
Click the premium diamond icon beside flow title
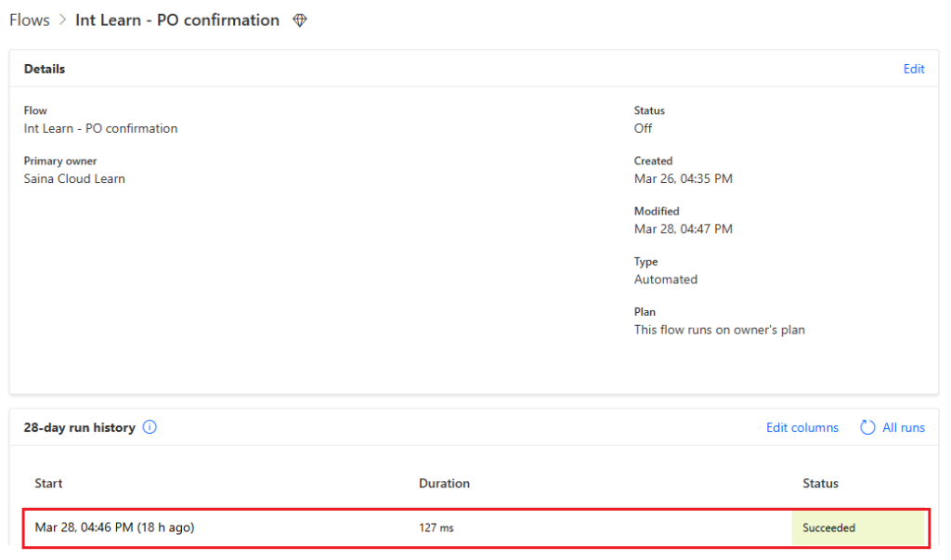(x=300, y=20)
